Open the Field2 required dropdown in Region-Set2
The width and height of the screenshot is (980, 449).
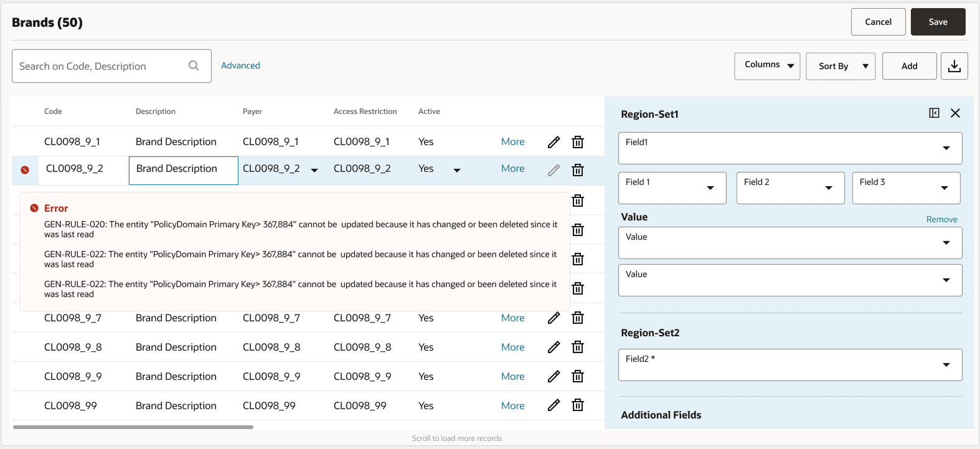(790, 365)
